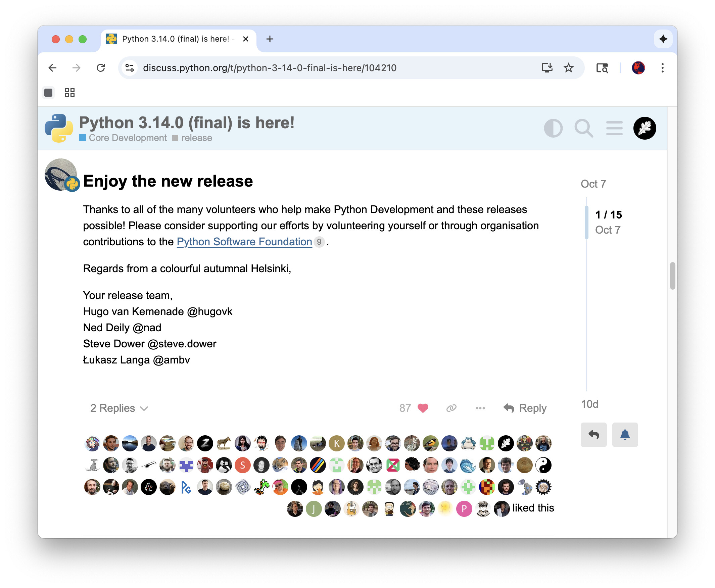Copy post link via chain icon
715x588 pixels.
[x=451, y=408]
